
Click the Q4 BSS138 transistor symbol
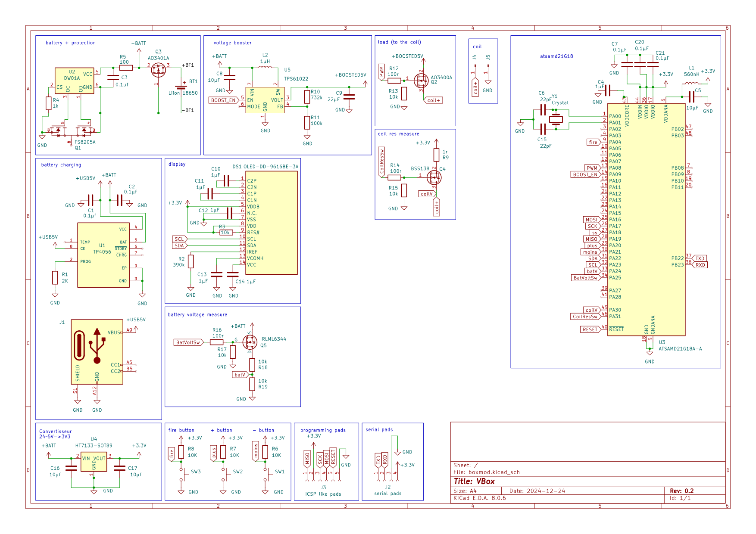point(434,177)
